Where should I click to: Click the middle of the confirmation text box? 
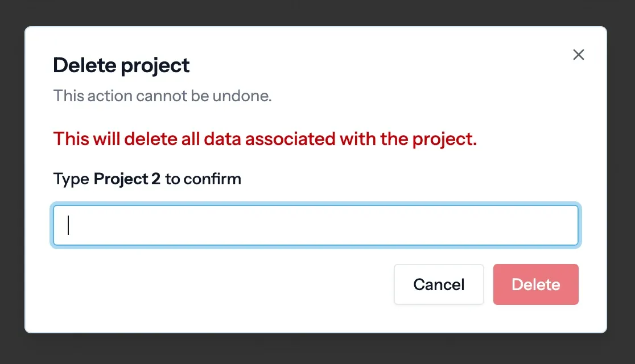316,225
